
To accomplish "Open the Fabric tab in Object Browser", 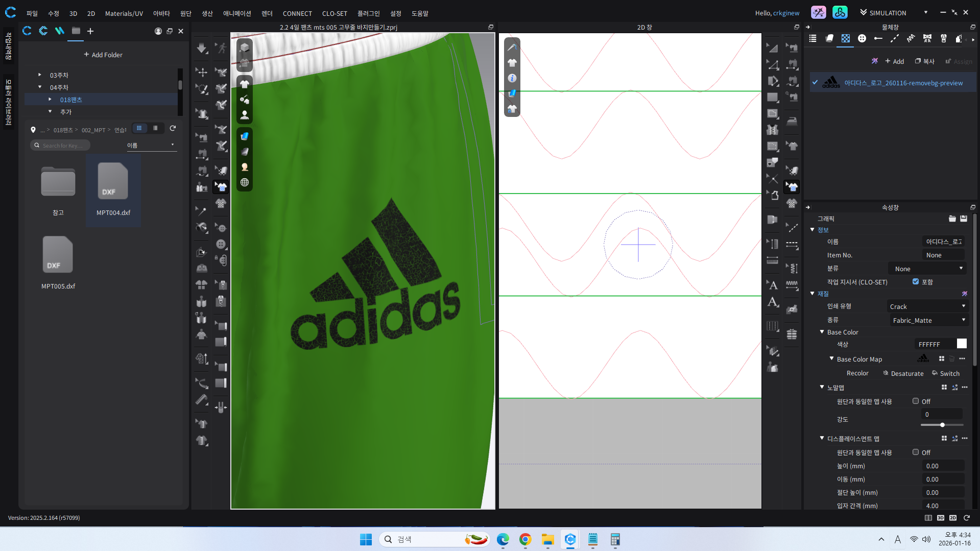I will tap(829, 39).
